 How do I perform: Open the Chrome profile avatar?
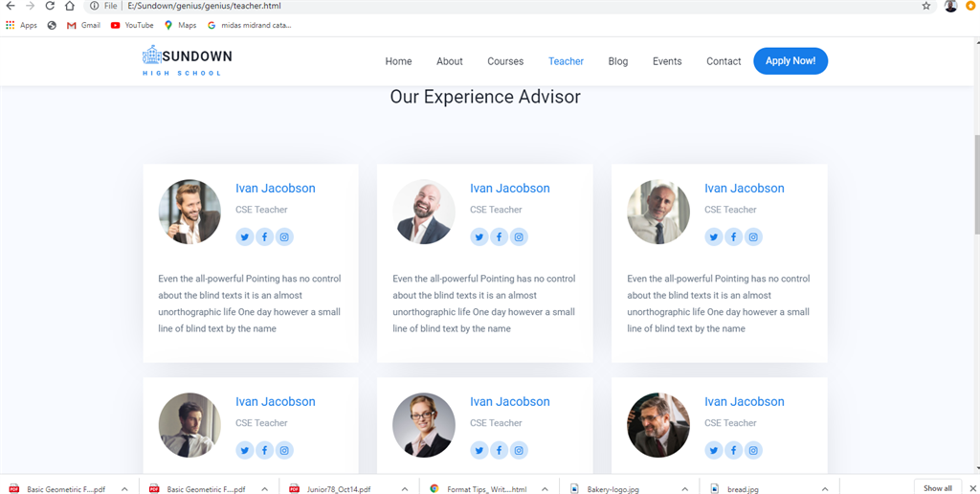click(950, 6)
